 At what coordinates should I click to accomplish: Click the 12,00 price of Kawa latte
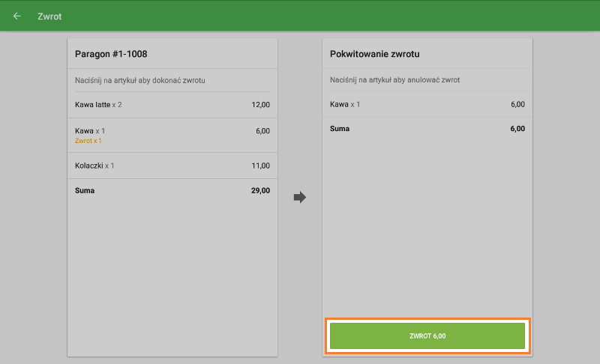coord(260,105)
